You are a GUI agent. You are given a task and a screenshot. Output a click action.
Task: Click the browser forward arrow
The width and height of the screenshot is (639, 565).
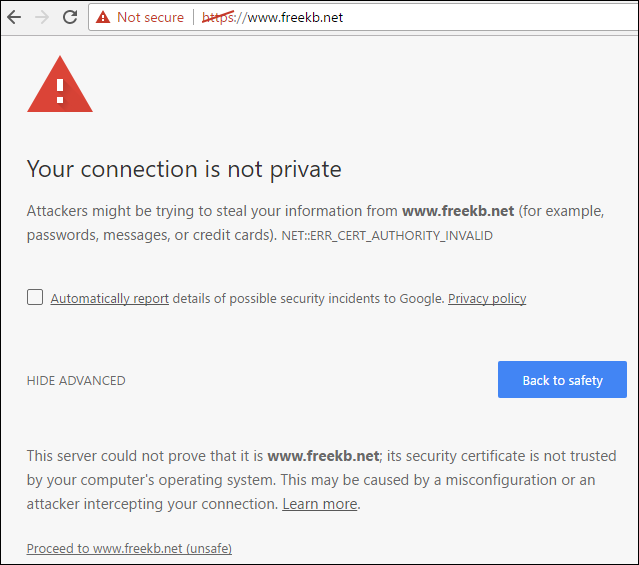pyautogui.click(x=42, y=17)
